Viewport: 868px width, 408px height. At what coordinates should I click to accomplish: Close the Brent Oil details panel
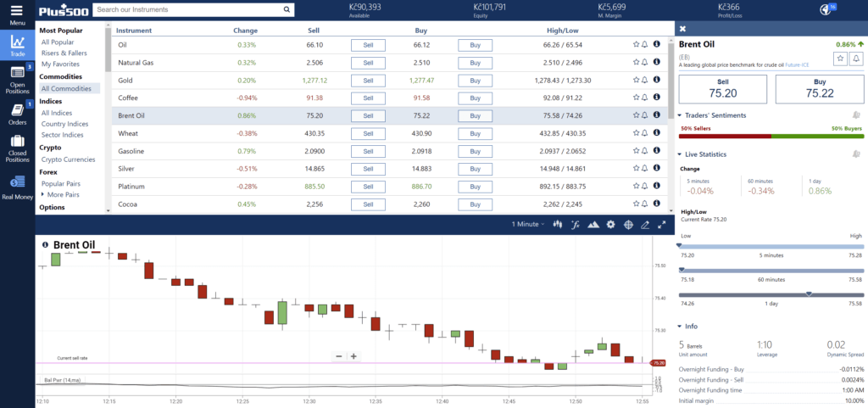tap(682, 29)
